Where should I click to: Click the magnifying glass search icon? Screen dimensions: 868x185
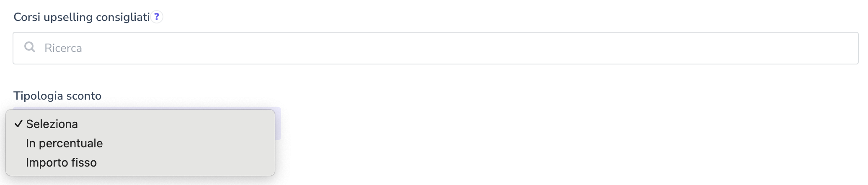pyautogui.click(x=29, y=47)
